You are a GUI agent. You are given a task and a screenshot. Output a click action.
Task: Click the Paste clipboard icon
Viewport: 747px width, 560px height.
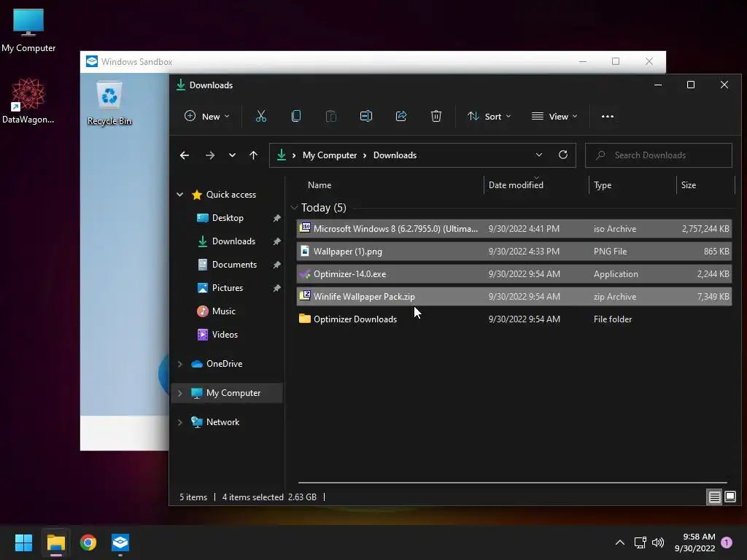(x=330, y=116)
